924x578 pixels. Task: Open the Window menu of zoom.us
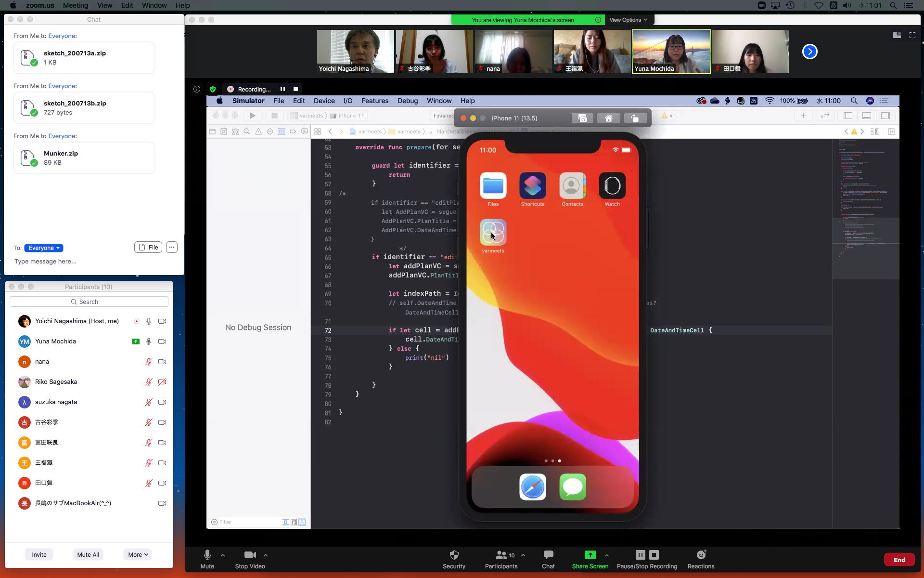click(x=154, y=5)
